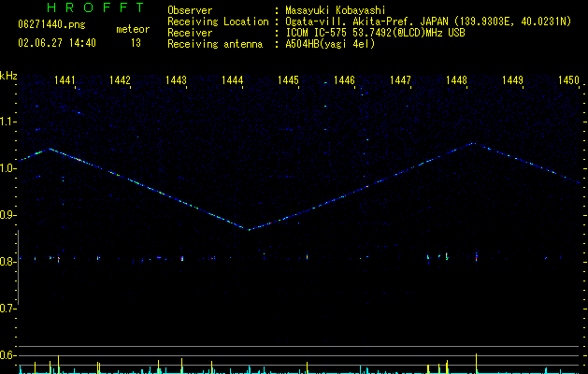Screen dimensions: 588x374
Task: Click the observer name Masayuki Kobayashi
Action: [336, 10]
